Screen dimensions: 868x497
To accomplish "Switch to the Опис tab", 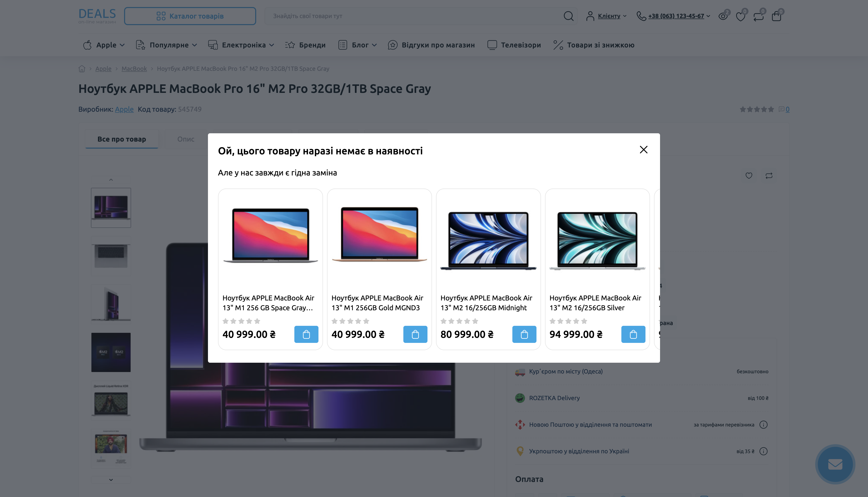I will tap(185, 139).
